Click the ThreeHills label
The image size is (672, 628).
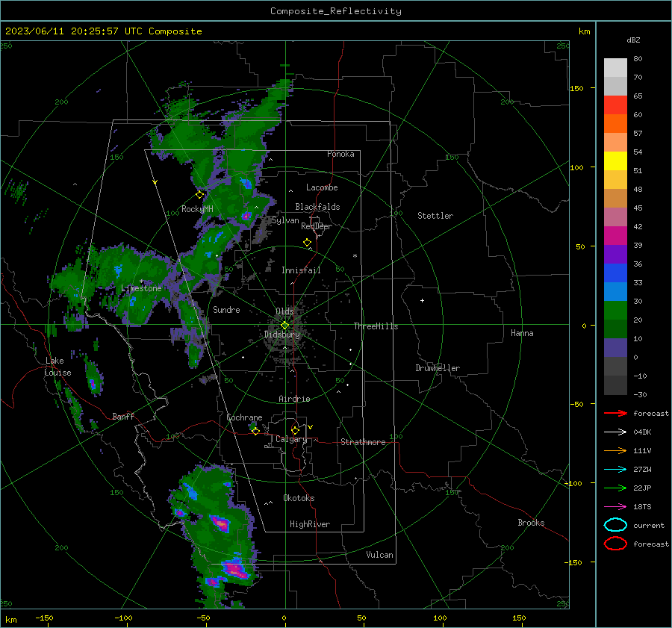pos(376,326)
